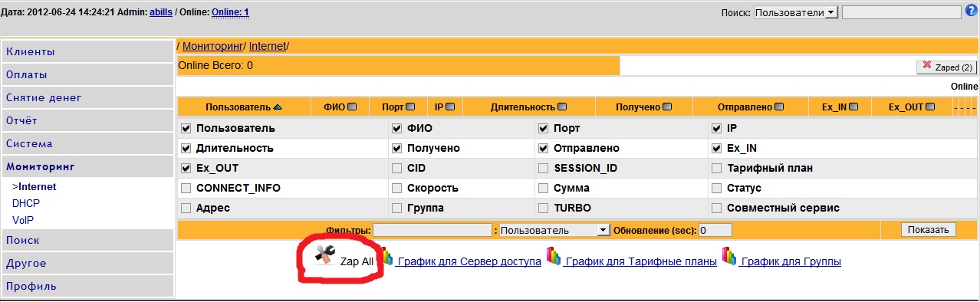Uncheck the Получено checkbox
Screen dimensions: 980x302
click(x=397, y=148)
